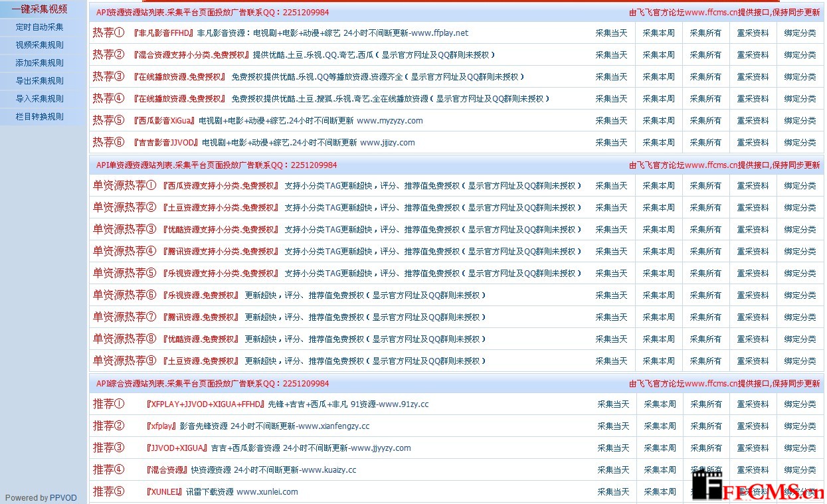This screenshot has width=827, height=504.
Task: Open 『西瓜影音XiGua』 resource link
Action: [164, 121]
